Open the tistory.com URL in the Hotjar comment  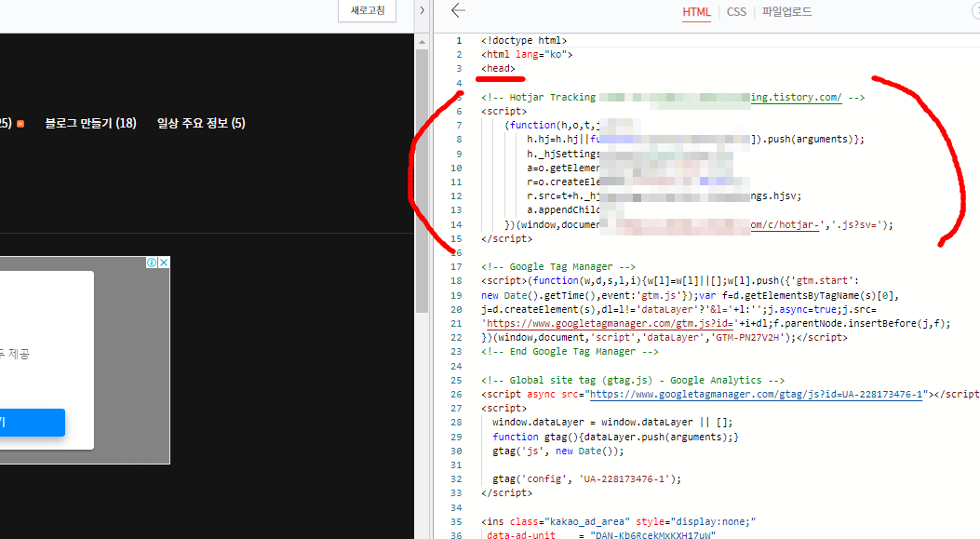pos(797,97)
